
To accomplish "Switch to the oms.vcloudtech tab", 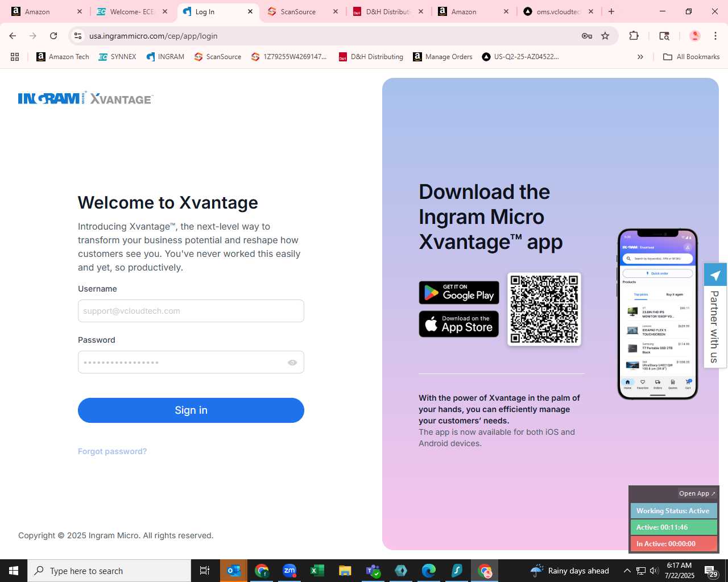I will (558, 11).
